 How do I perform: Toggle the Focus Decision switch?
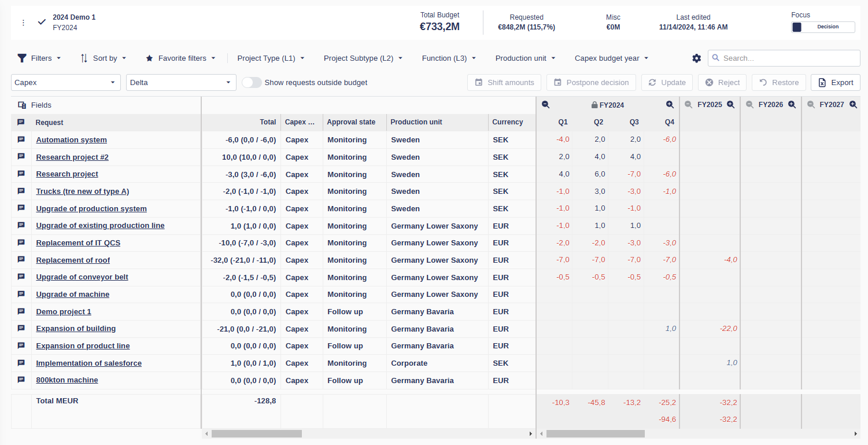coord(823,27)
